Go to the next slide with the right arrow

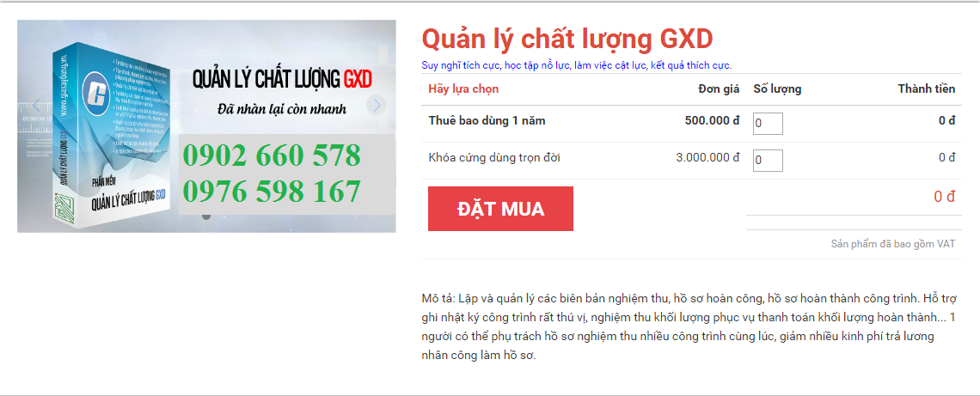377,105
